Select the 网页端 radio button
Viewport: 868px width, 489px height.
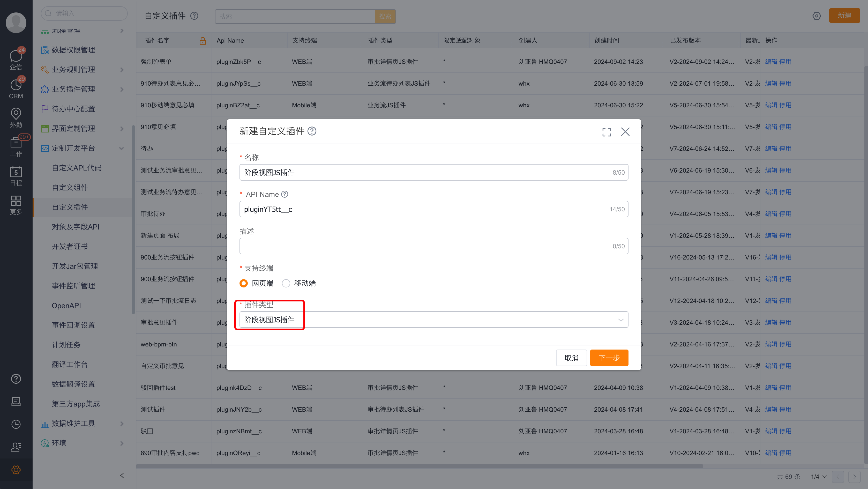pyautogui.click(x=244, y=283)
